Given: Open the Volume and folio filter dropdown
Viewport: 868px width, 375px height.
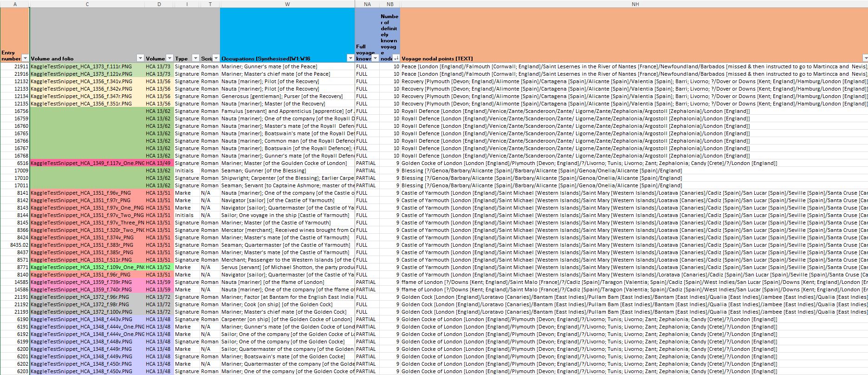Looking at the screenshot, I should coord(140,59).
